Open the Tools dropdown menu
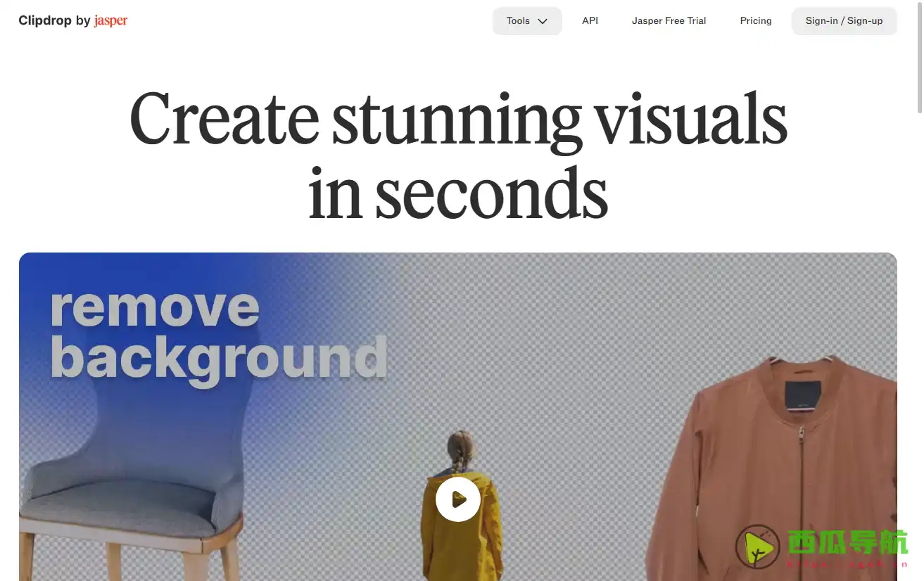 coord(527,21)
